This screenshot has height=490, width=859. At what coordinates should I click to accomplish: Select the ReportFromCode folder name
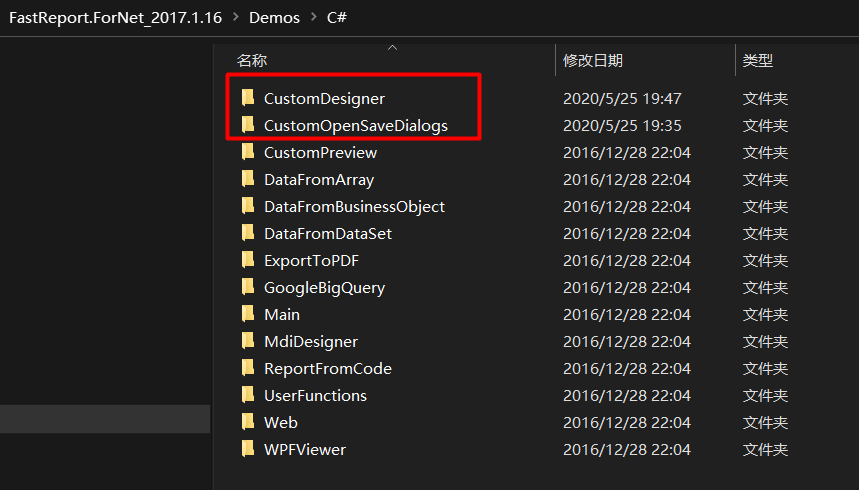pos(328,368)
